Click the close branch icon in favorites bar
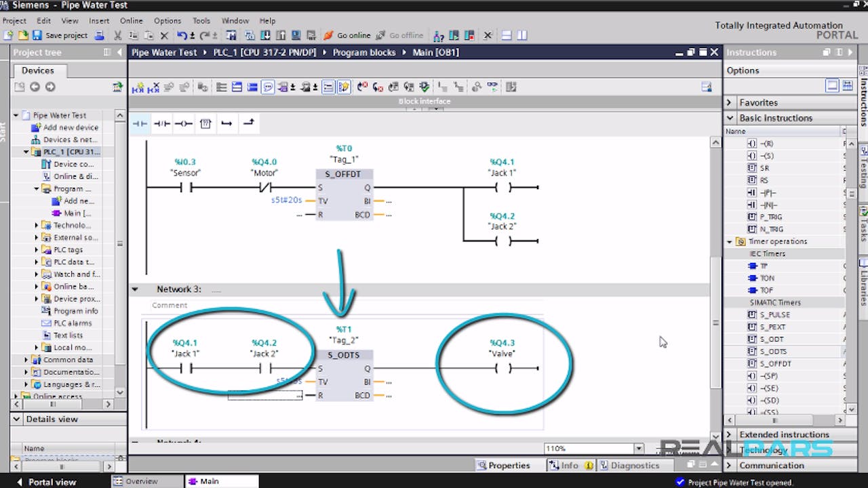Screen dimensions: 868x488 249,123
